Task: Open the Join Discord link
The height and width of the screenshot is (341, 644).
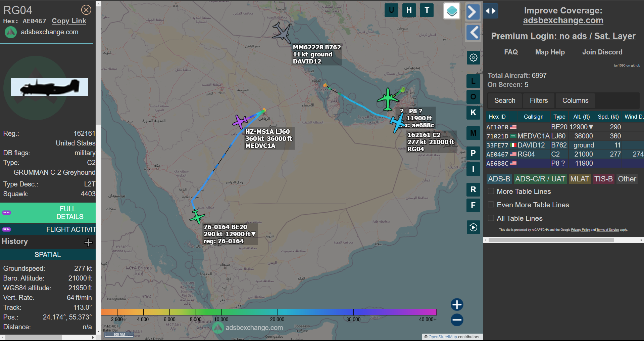Action: (x=602, y=52)
